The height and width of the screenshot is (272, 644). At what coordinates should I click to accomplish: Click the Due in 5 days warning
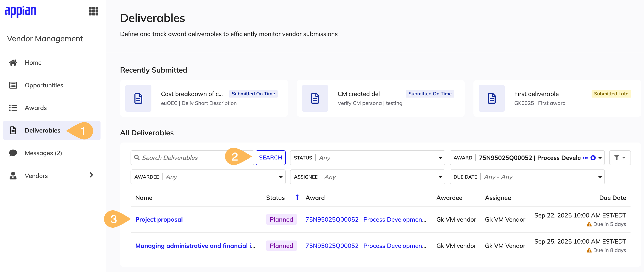[606, 224]
